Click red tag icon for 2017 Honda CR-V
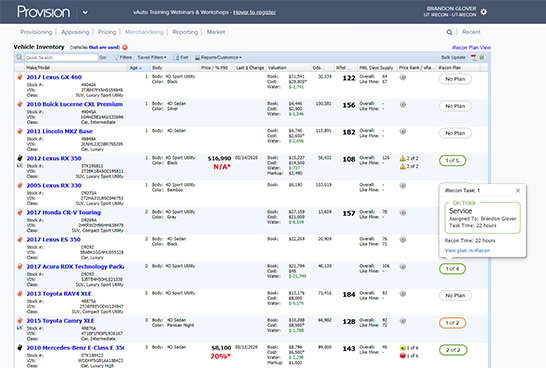 click(20, 212)
